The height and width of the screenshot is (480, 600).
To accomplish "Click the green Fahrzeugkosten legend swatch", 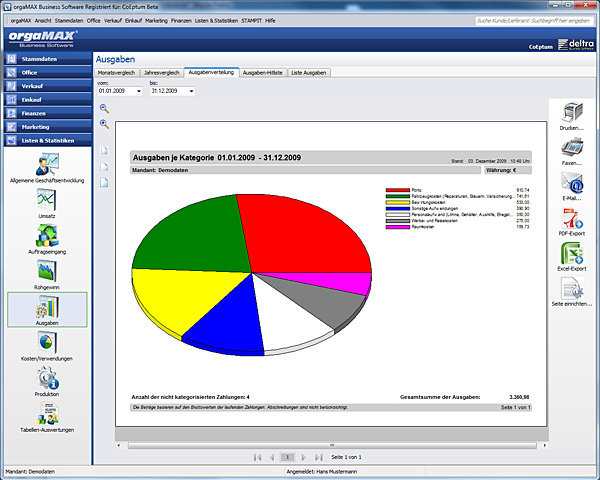I will [x=398, y=196].
